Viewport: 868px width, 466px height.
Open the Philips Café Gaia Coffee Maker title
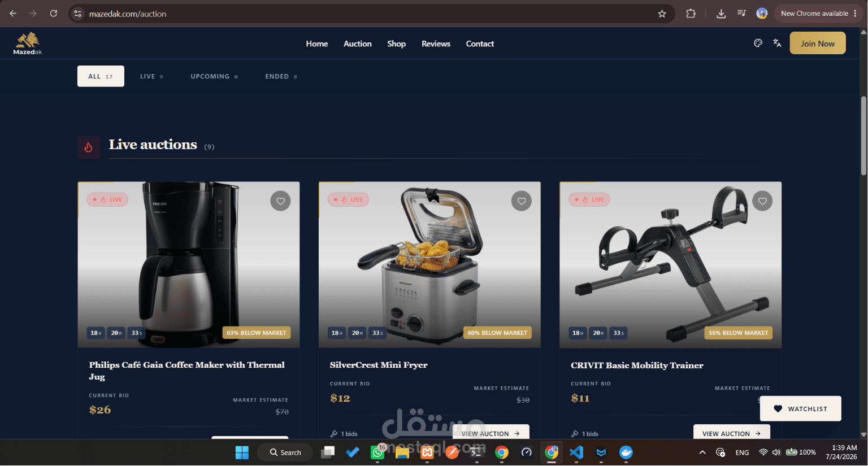(187, 371)
